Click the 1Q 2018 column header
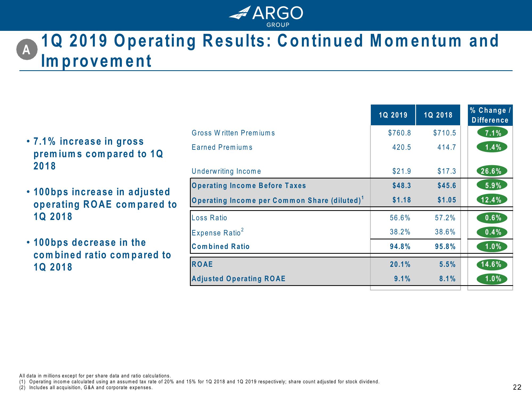 tap(438, 115)
